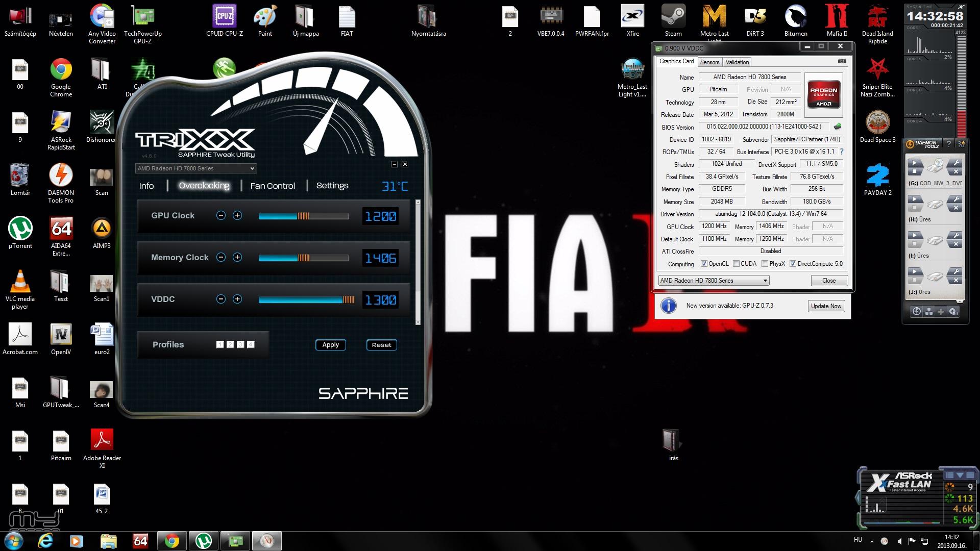Image resolution: width=980 pixels, height=551 pixels.
Task: Toggle the OpenCL checkbox in GPU-Z
Action: tap(704, 264)
